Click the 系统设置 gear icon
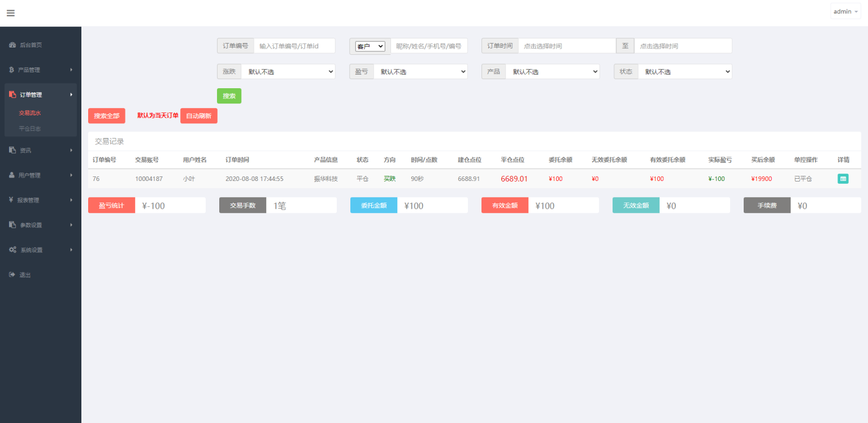Image resolution: width=868 pixels, height=423 pixels. coord(13,249)
